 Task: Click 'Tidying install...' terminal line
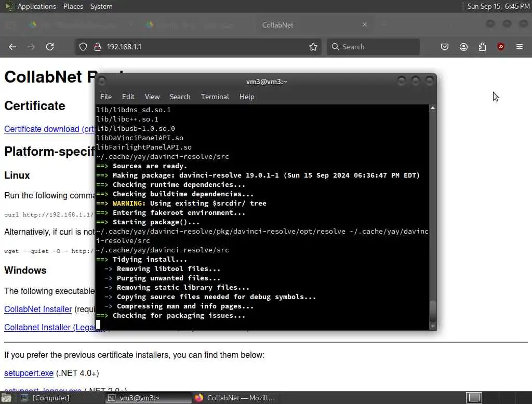150,259
